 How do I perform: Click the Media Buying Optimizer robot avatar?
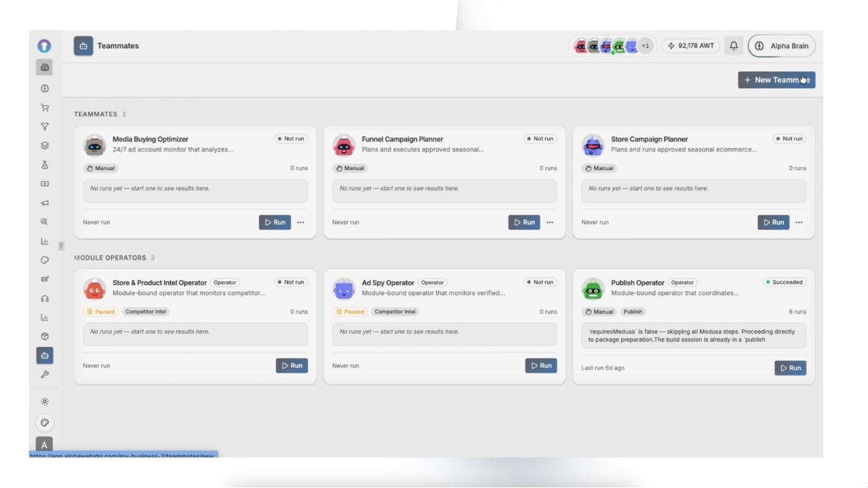94,145
